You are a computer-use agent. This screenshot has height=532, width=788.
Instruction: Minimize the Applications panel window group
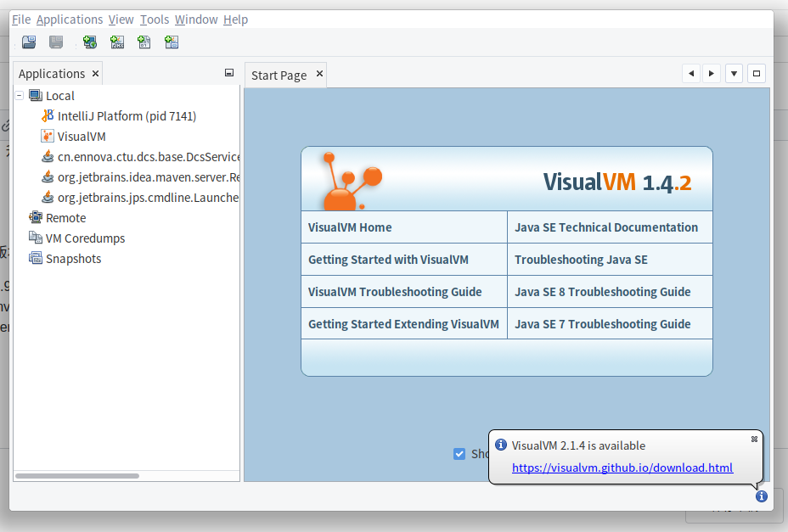click(229, 73)
